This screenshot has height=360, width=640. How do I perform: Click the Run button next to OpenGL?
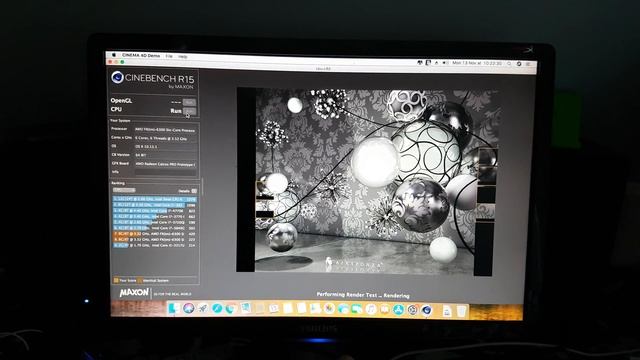(x=189, y=102)
